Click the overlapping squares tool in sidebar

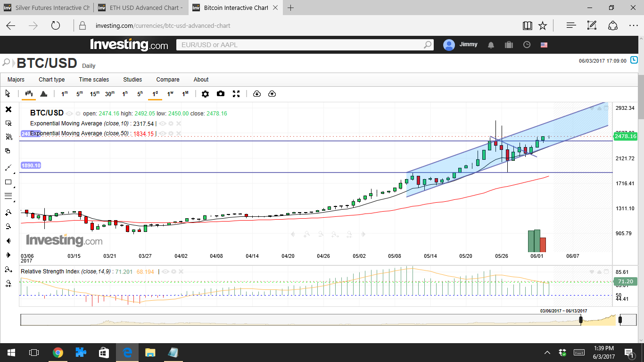pyautogui.click(x=8, y=151)
